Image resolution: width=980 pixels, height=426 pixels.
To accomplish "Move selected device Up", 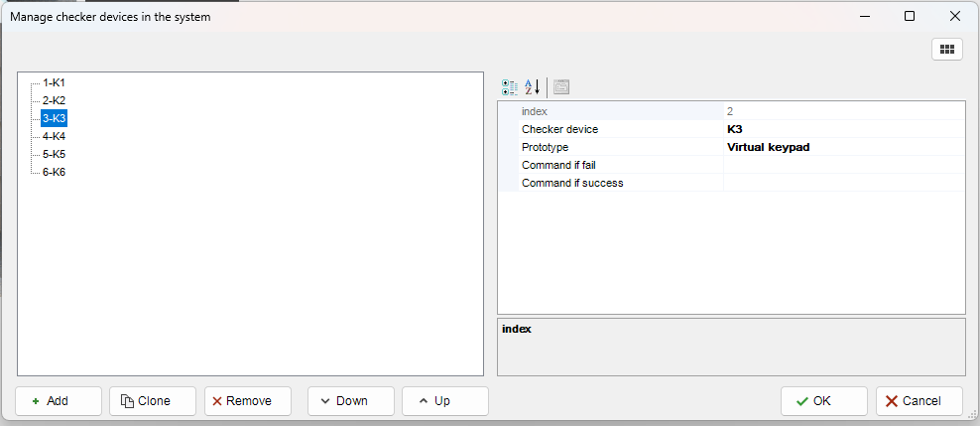I will tap(445, 401).
